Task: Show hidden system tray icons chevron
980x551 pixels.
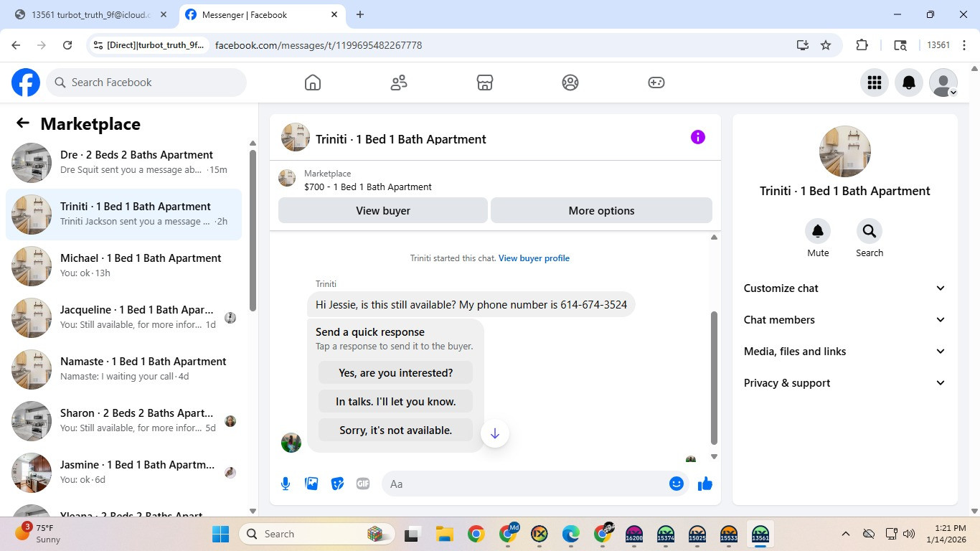Action: (846, 534)
